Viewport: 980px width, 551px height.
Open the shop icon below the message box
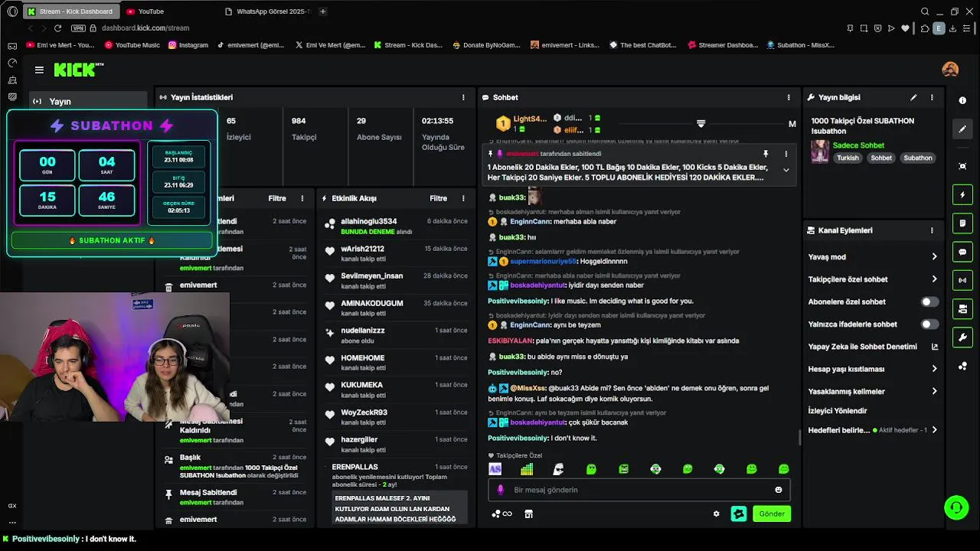(528, 514)
